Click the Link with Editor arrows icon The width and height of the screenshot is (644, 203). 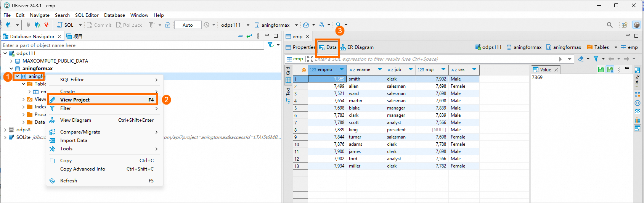click(x=249, y=36)
